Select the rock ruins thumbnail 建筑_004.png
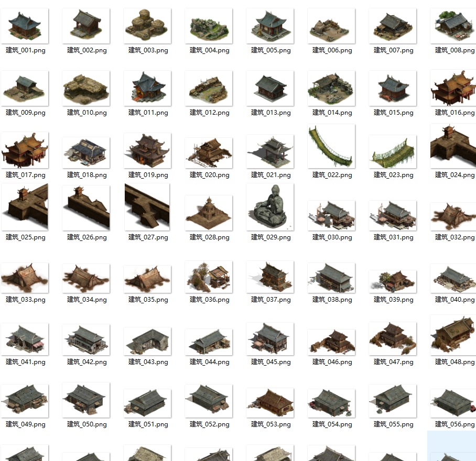Viewport: 476px width, 461px height. click(209, 27)
